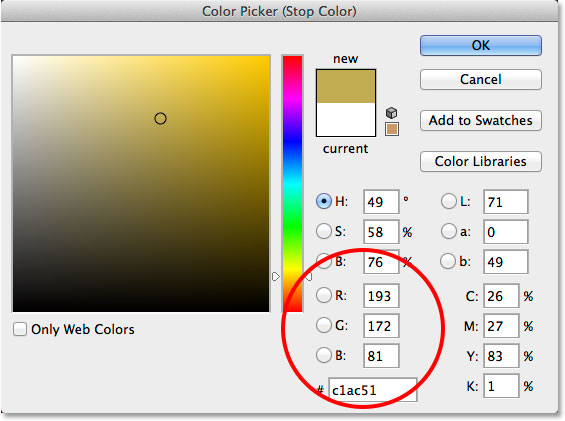Click OK to confirm the color
The width and height of the screenshot is (565, 421).
click(480, 45)
